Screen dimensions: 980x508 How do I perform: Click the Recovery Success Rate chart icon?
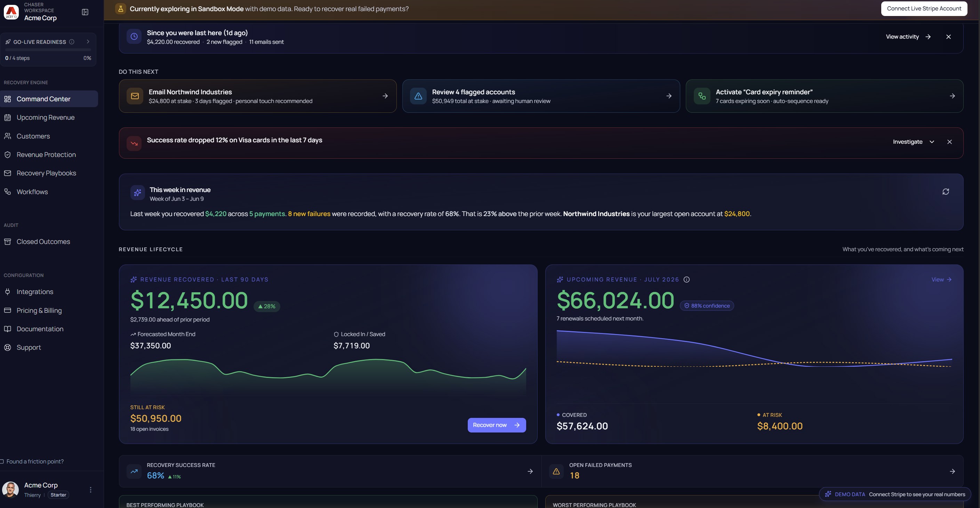[134, 471]
